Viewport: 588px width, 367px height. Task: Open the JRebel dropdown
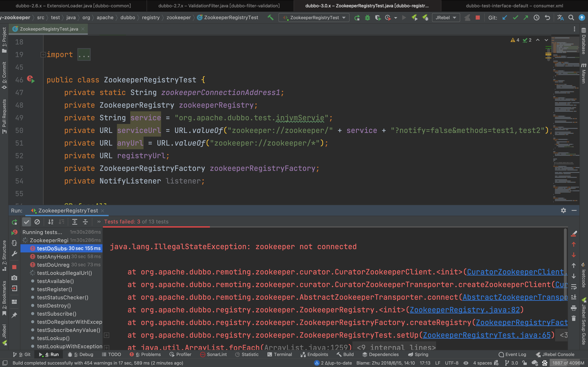click(x=446, y=18)
